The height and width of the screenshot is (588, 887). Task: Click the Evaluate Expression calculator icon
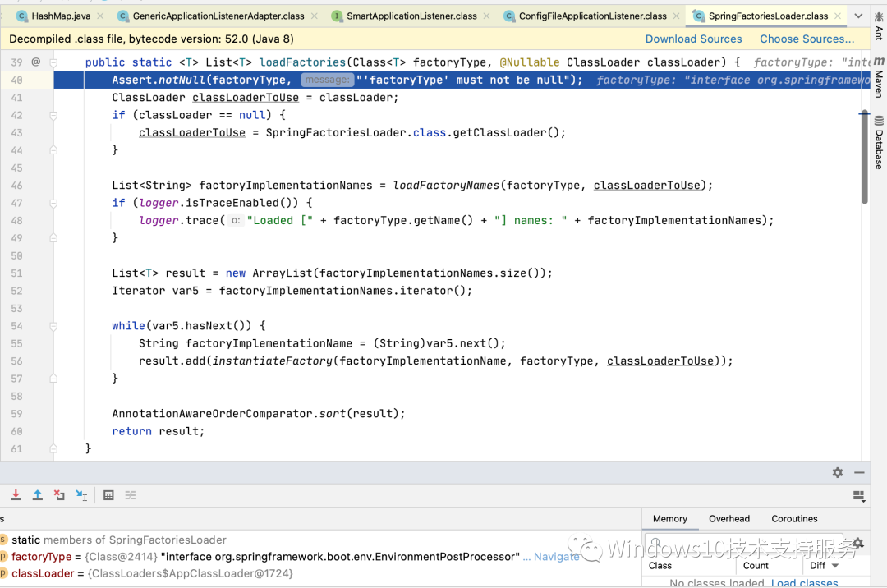(108, 495)
